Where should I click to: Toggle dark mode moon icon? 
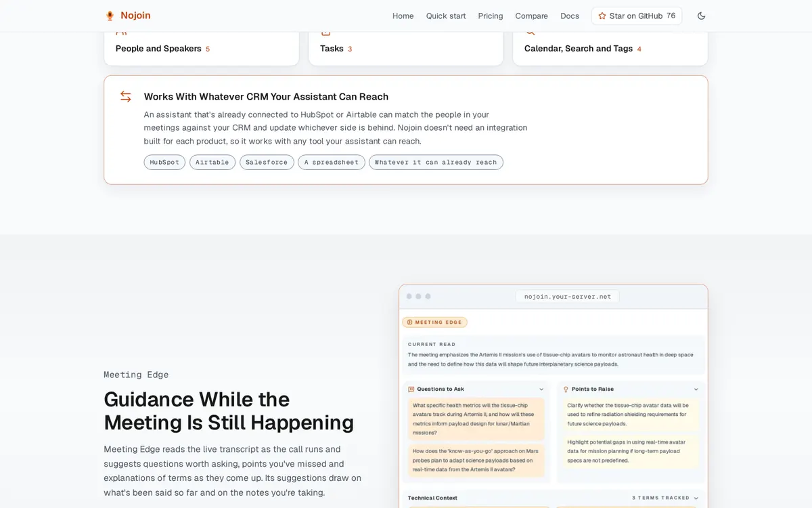tap(702, 16)
